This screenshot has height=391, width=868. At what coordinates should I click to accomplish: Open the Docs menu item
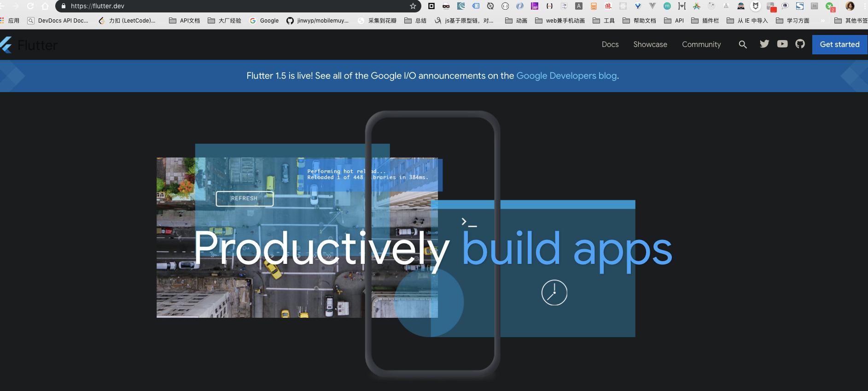pyautogui.click(x=610, y=45)
